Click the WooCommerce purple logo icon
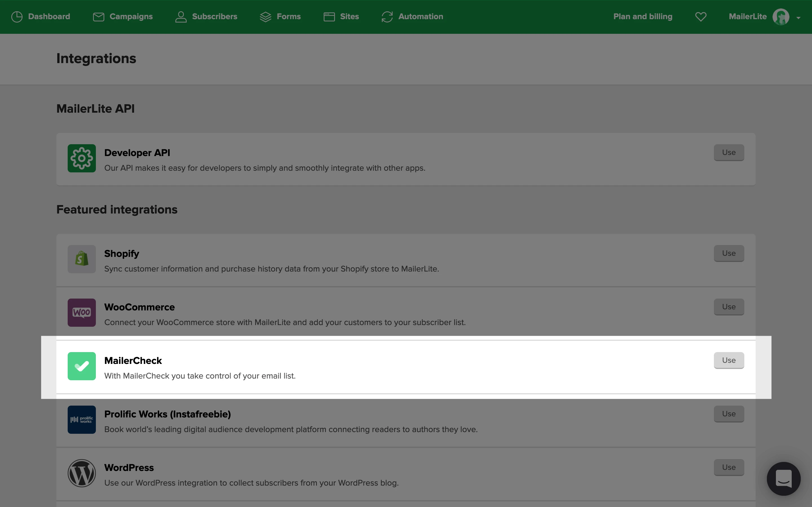Screen dimensions: 812x507 (x=81, y=313)
